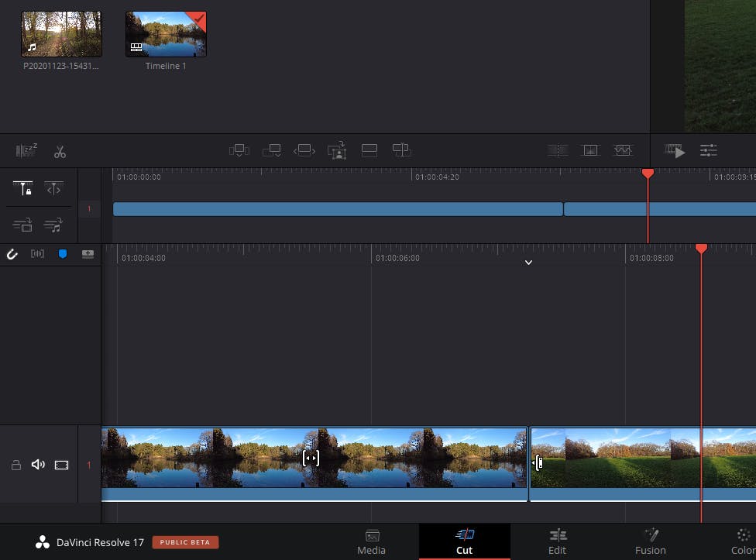Select the Split Clip scissors tool

(x=60, y=151)
